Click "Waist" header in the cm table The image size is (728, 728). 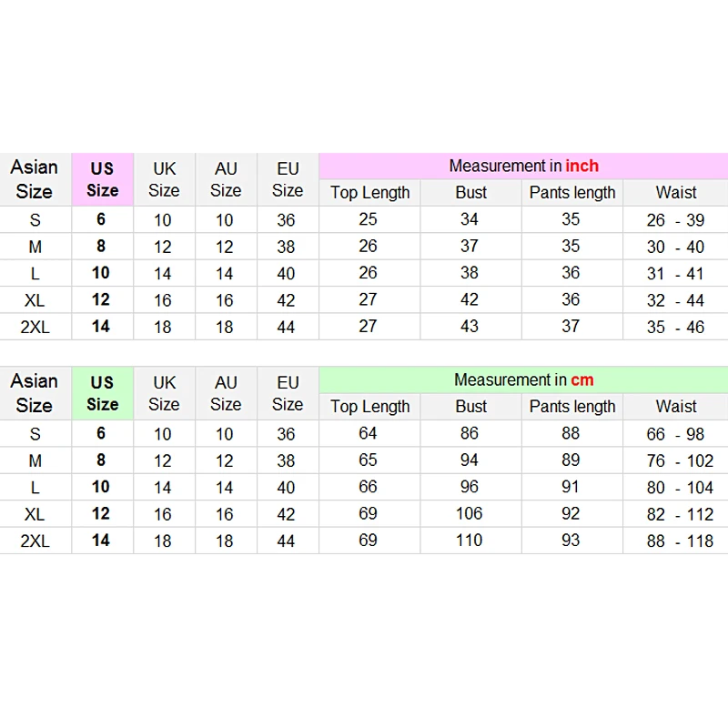coord(675,407)
